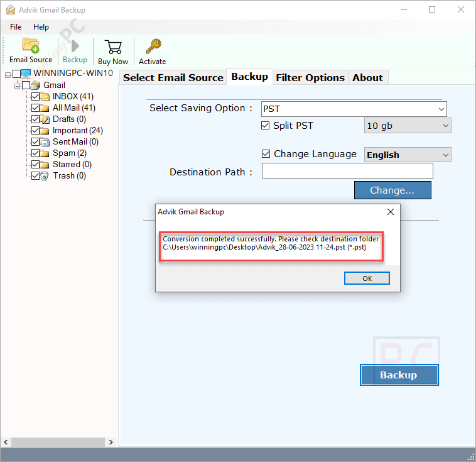Viewport: 476px width, 462px height.
Task: Open the English language dropdown
Action: pos(408,155)
